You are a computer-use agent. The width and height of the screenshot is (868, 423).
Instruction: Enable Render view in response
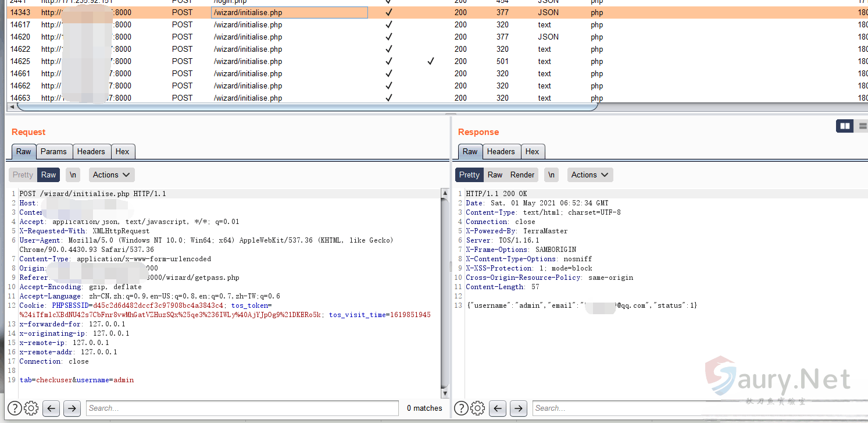(522, 175)
